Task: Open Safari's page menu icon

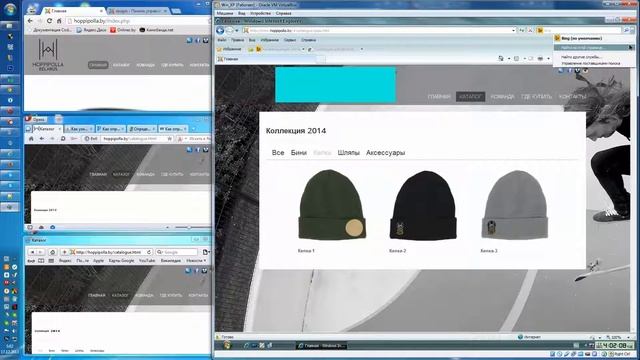Action: click(206, 252)
